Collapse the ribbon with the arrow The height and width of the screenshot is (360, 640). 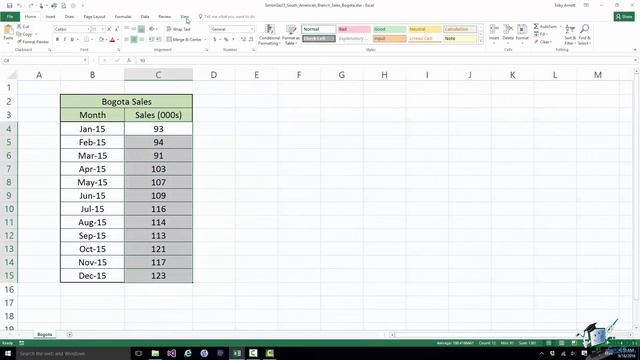pyautogui.click(x=635, y=50)
